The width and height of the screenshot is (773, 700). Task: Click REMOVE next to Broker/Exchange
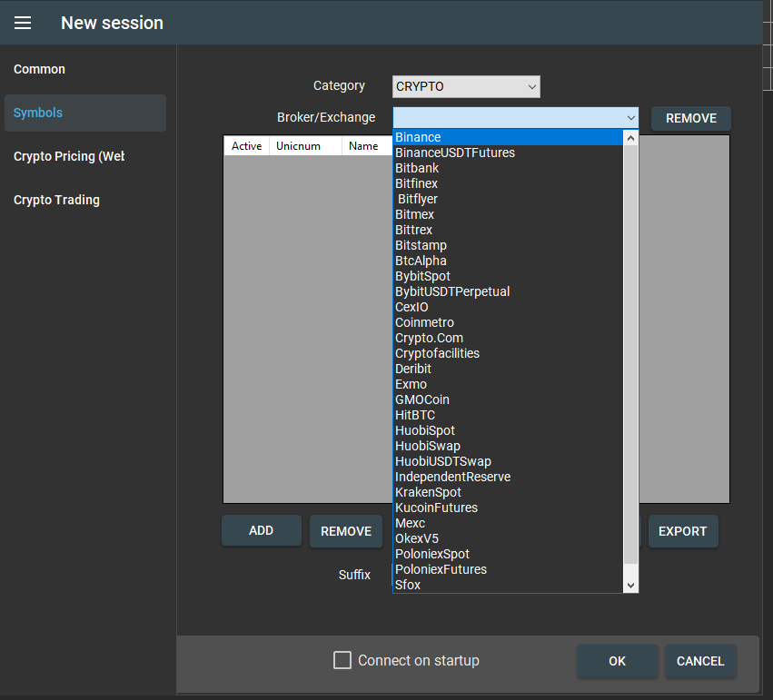[690, 118]
